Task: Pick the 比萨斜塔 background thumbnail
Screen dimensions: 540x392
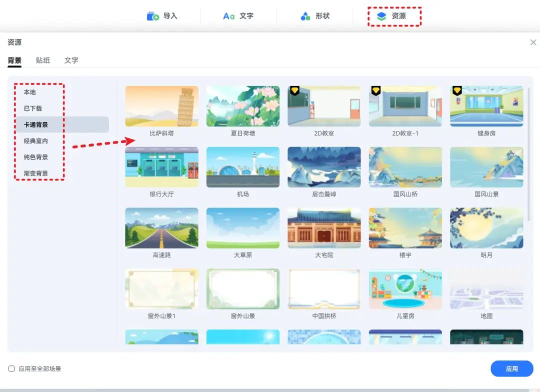Action: (161, 106)
